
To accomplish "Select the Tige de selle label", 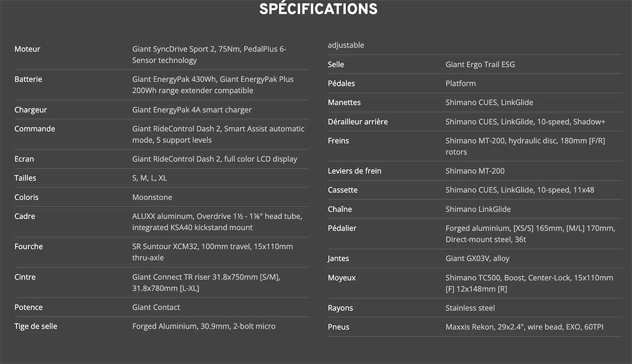I will (x=36, y=326).
